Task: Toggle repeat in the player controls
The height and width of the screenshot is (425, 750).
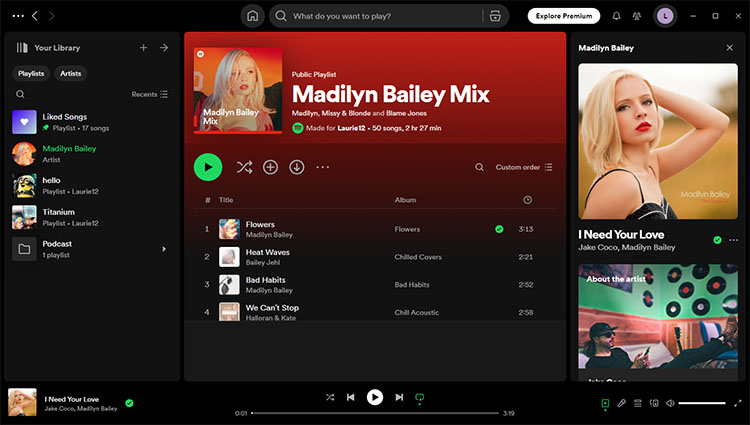Action: [419, 398]
